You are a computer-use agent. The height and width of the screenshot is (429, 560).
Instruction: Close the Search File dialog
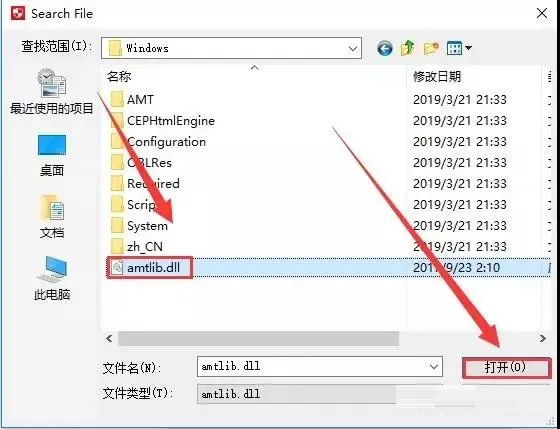(x=542, y=14)
